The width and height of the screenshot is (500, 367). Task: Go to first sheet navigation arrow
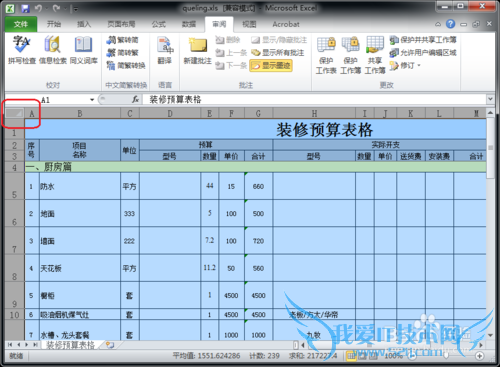click(x=10, y=345)
